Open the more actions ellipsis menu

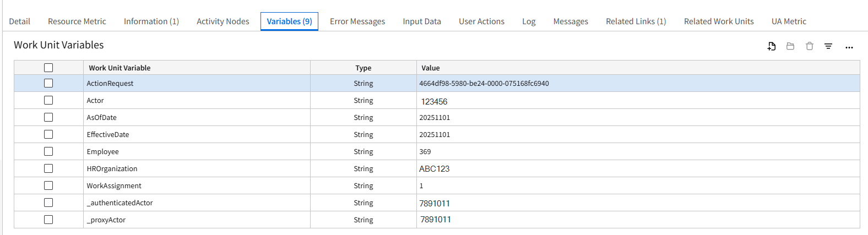coord(849,47)
